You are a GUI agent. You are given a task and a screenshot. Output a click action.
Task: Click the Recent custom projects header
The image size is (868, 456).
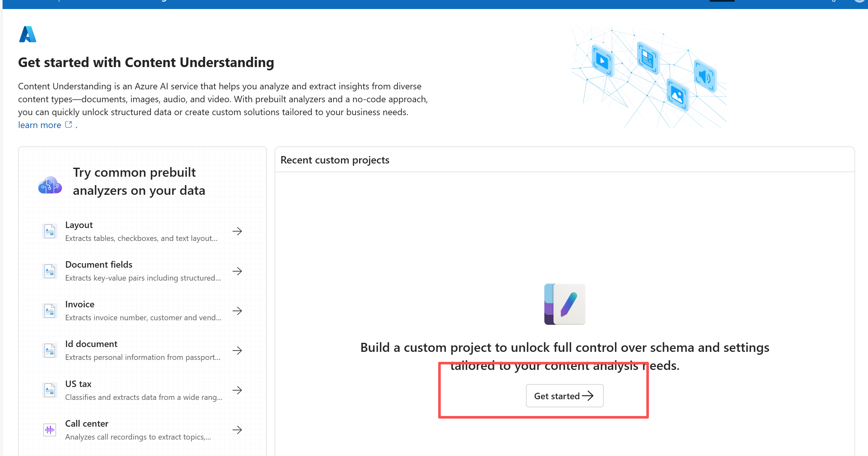[335, 160]
